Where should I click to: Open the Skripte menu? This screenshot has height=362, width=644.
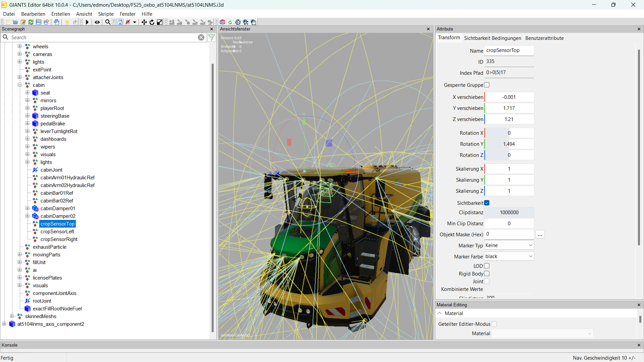106,14
